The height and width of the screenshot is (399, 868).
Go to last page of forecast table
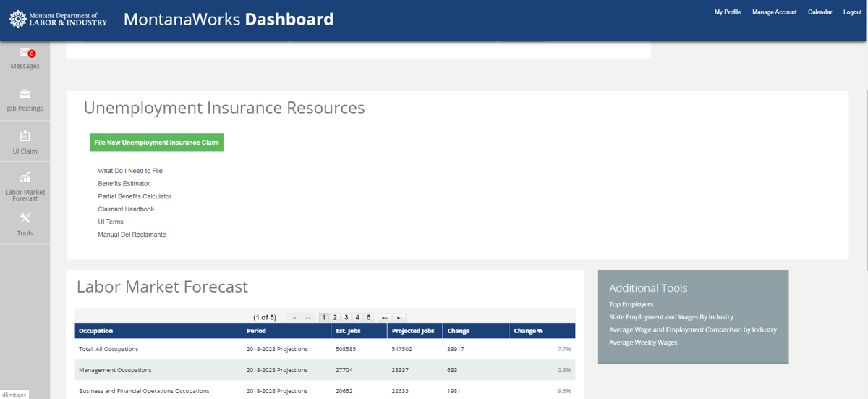(x=399, y=318)
